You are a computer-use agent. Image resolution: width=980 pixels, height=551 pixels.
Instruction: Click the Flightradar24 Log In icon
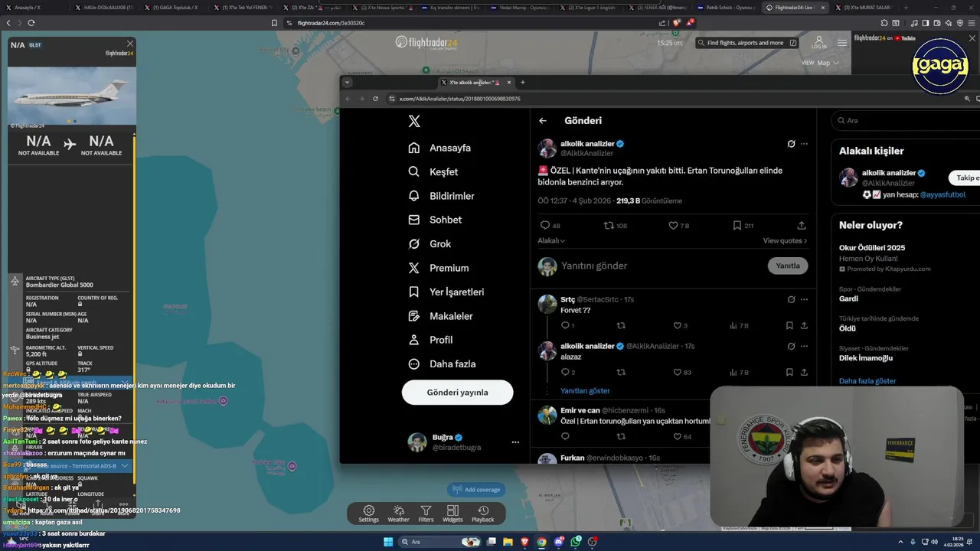818,43
